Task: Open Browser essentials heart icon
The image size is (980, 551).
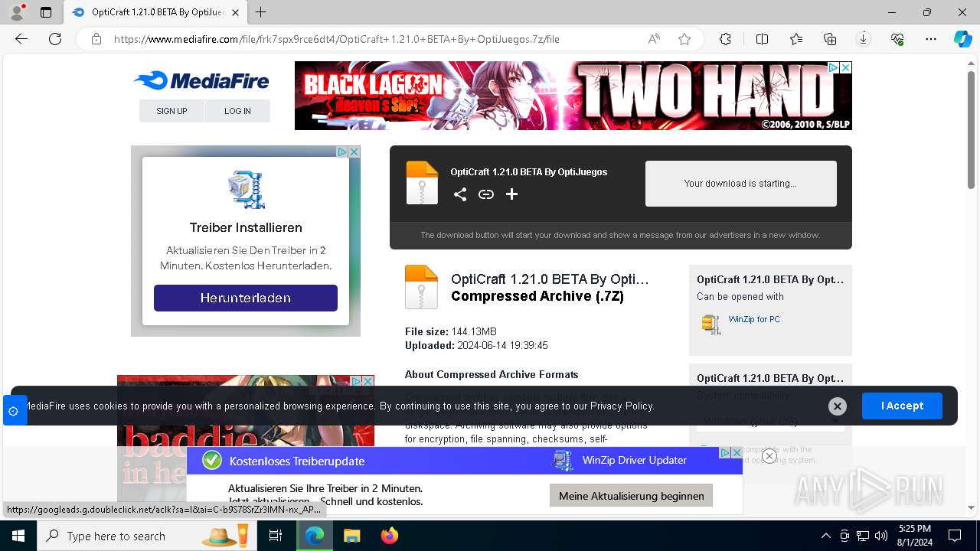Action: 897,39
